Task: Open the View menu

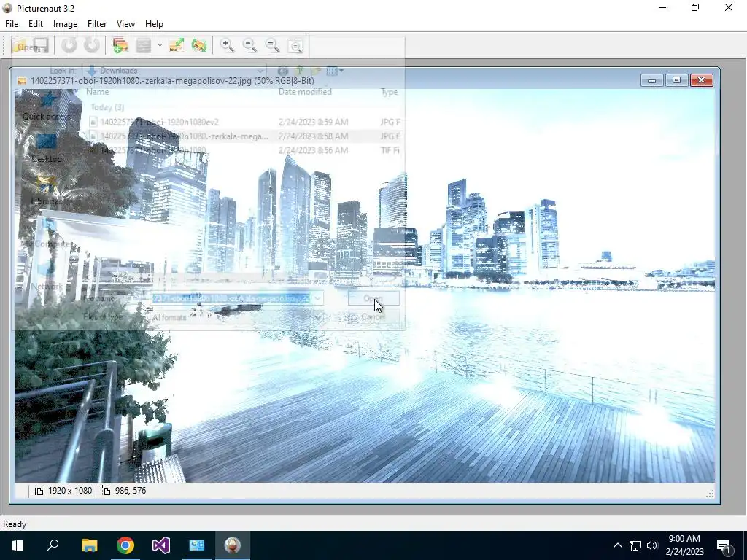Action: pos(125,24)
